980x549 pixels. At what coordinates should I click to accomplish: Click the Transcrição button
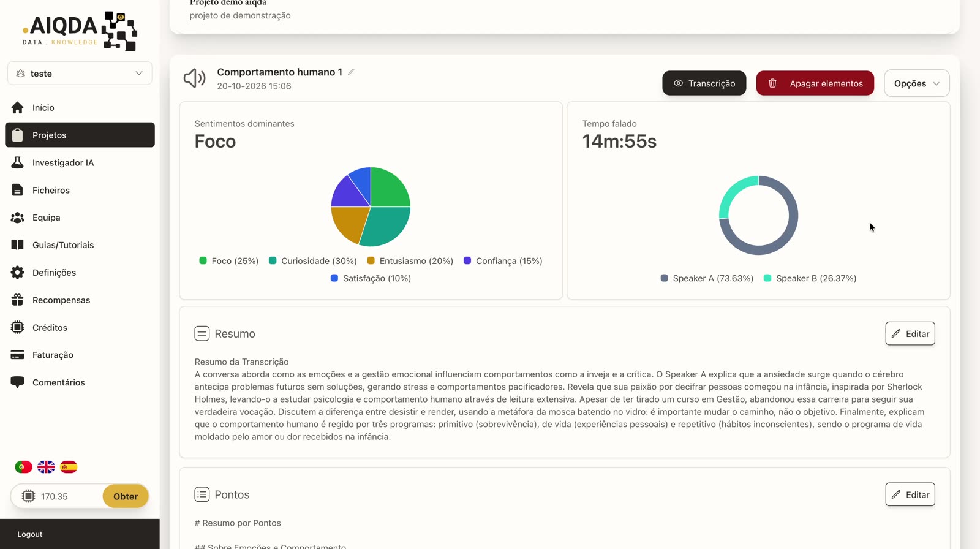coord(704,83)
